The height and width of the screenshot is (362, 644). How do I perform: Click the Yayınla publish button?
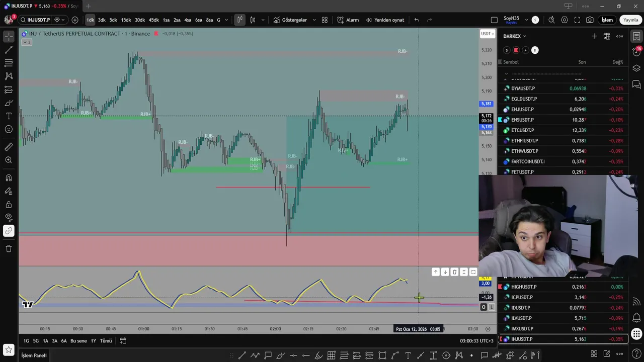[630, 20]
